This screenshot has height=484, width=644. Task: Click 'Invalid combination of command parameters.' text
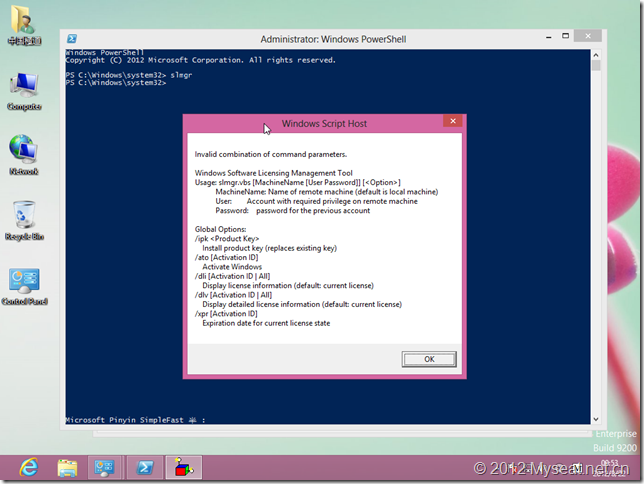point(271,154)
